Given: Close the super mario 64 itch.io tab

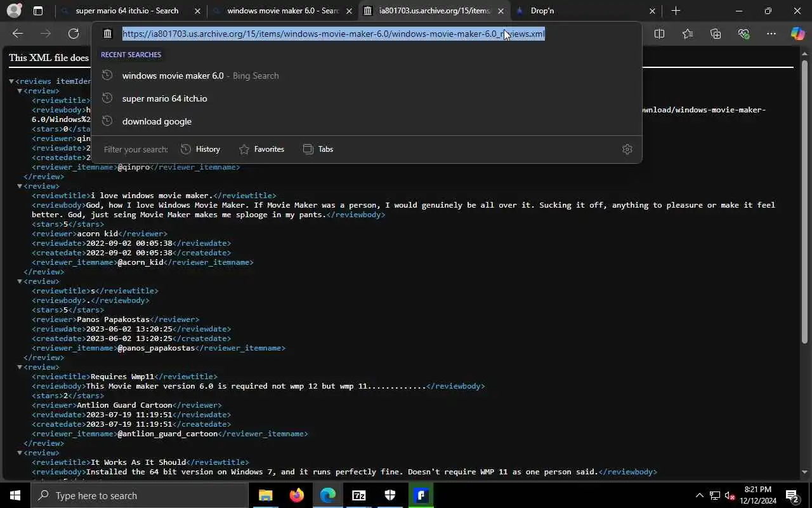Looking at the screenshot, I should 197,11.
